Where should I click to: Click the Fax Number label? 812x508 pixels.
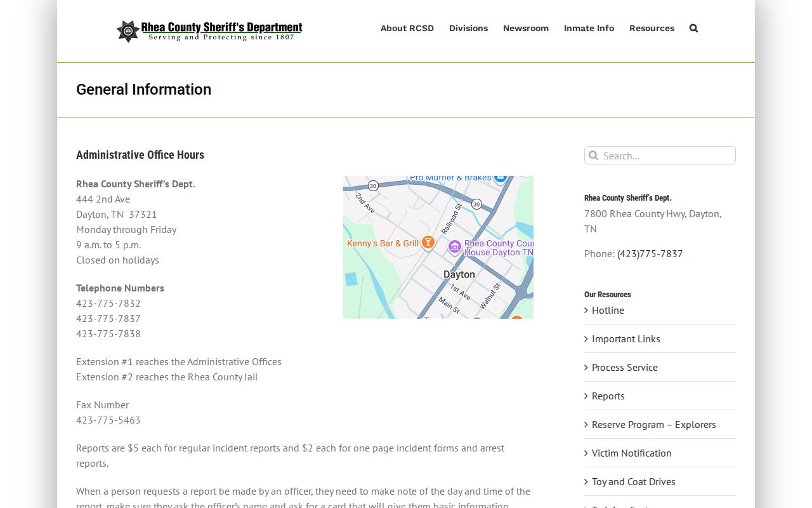pyautogui.click(x=102, y=404)
